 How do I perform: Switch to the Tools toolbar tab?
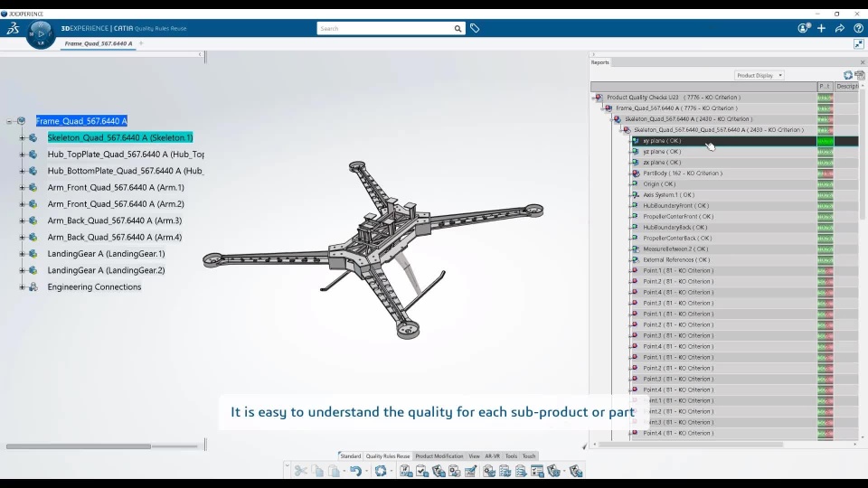pos(511,455)
